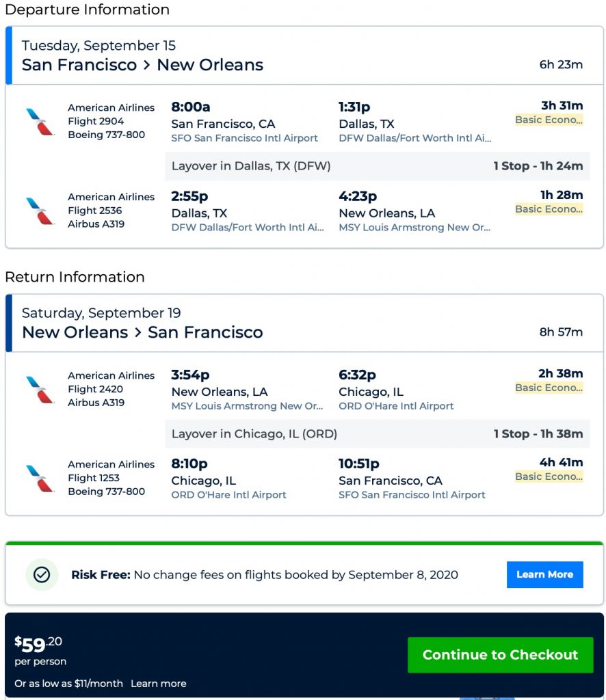Click Basic Economy label on Flight 1253
606x700 pixels.
click(549, 477)
